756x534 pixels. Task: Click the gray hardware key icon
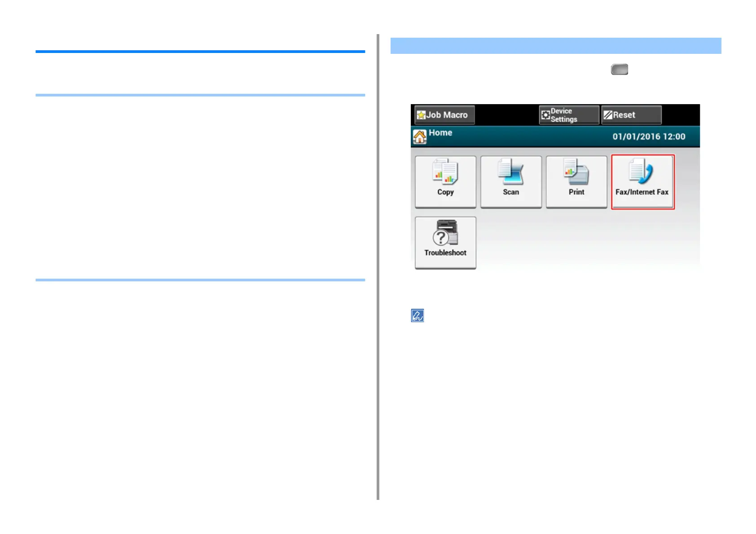(620, 70)
